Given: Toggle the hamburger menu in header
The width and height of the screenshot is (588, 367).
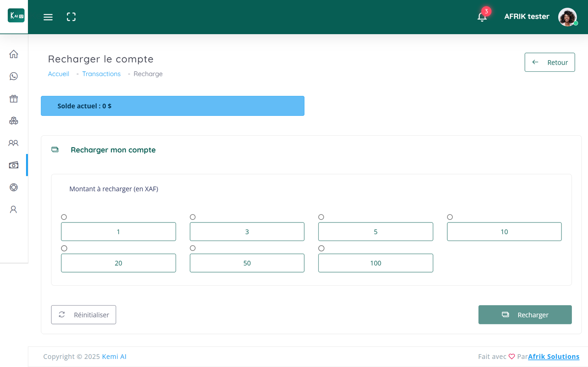Looking at the screenshot, I should click(48, 17).
